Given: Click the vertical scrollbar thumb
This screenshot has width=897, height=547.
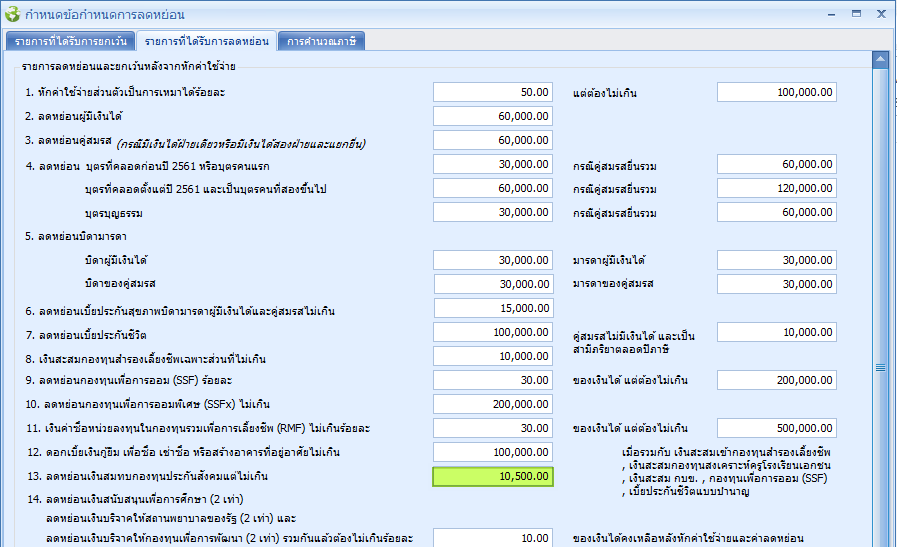Looking at the screenshot, I should (x=879, y=367).
